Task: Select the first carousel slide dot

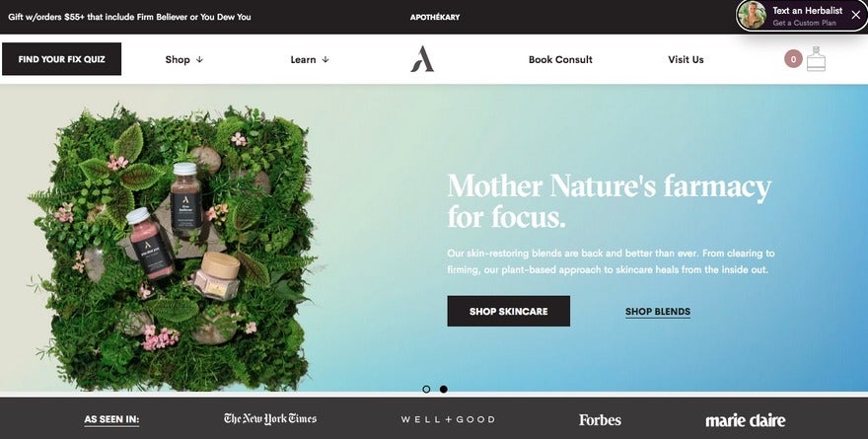Action: [x=426, y=389]
